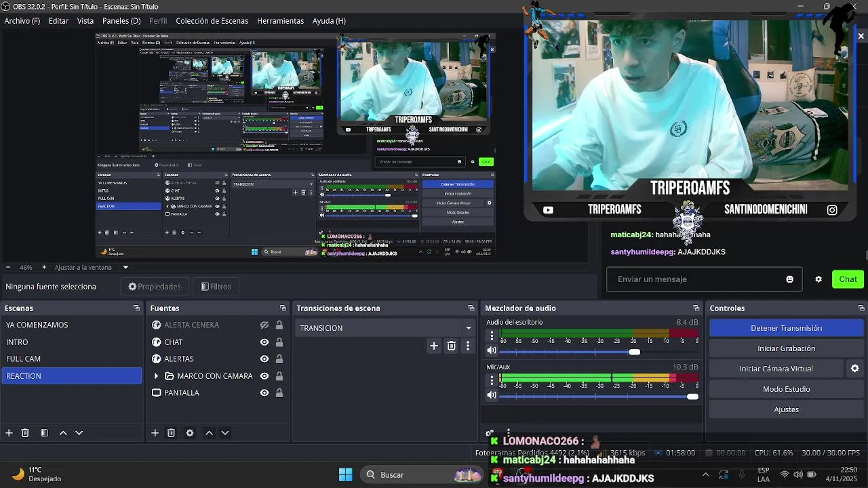Open source properties gear in the Fuentes toolbar

pyautogui.click(x=190, y=433)
